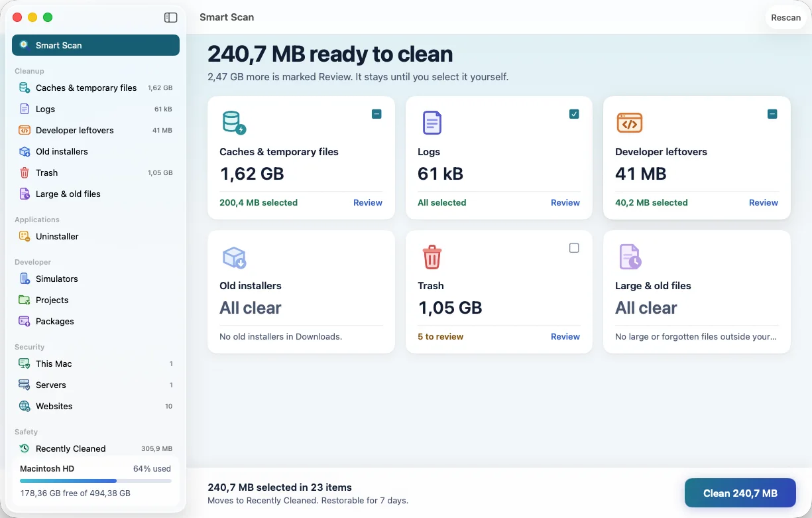Click the database icon on the Caches card
812x518 pixels.
point(233,123)
